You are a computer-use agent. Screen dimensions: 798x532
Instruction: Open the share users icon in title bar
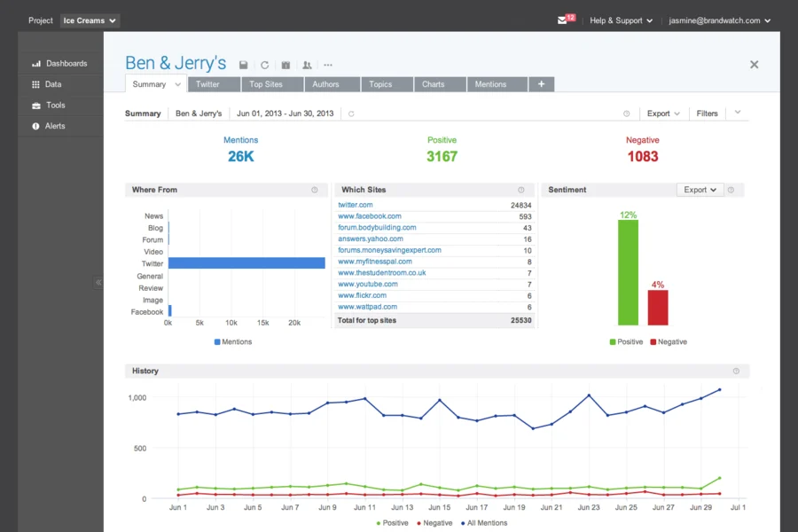pos(307,65)
